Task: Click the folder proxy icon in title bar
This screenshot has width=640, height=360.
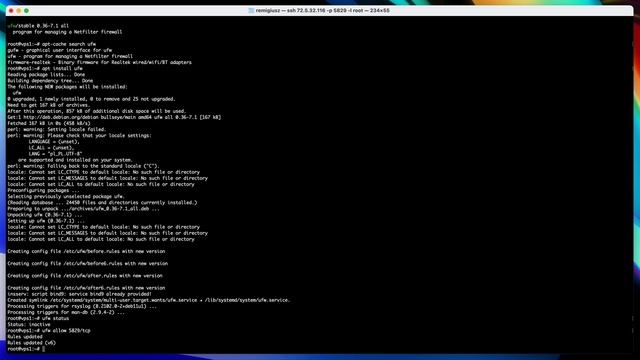Action: click(251, 11)
